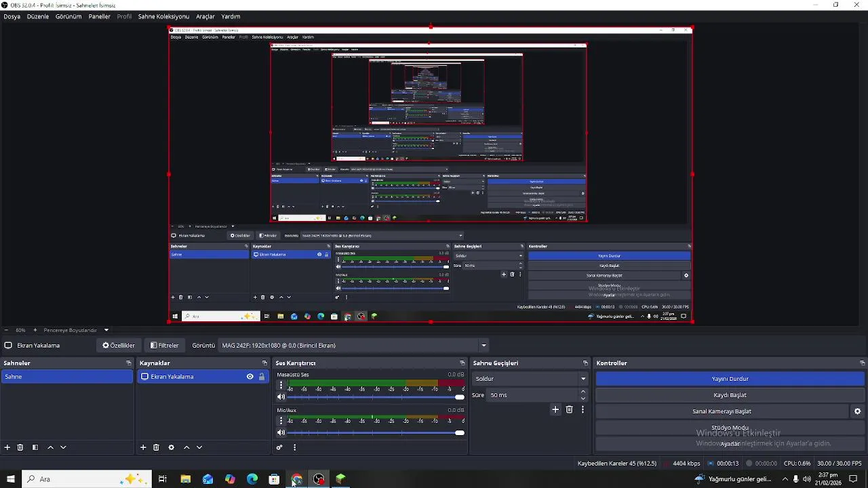Add a new scene in Sahneler panel
The height and width of the screenshot is (488, 868).
tap(7, 447)
